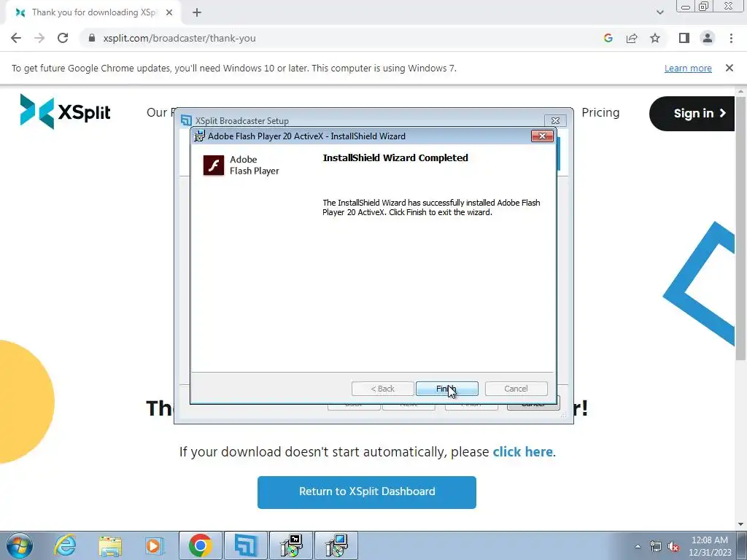The width and height of the screenshot is (747, 560).
Task: Open the Chrome profile avatar menu
Action: pyautogui.click(x=708, y=38)
